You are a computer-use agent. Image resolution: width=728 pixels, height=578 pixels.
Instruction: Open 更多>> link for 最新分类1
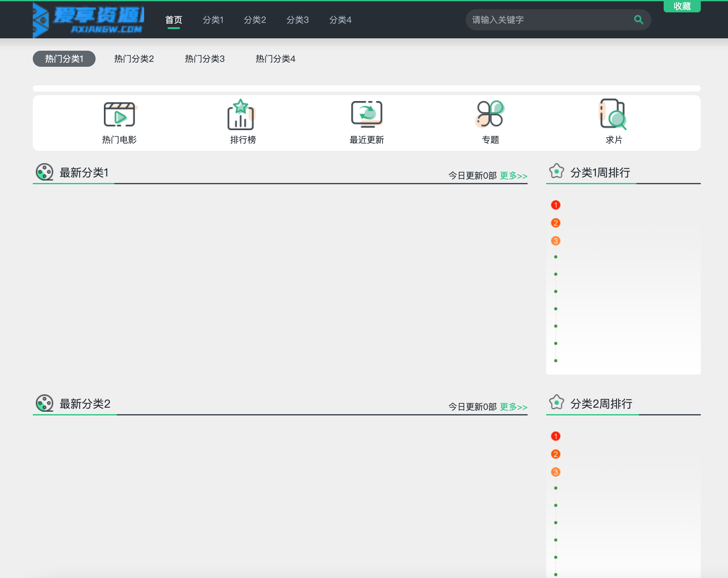(514, 176)
